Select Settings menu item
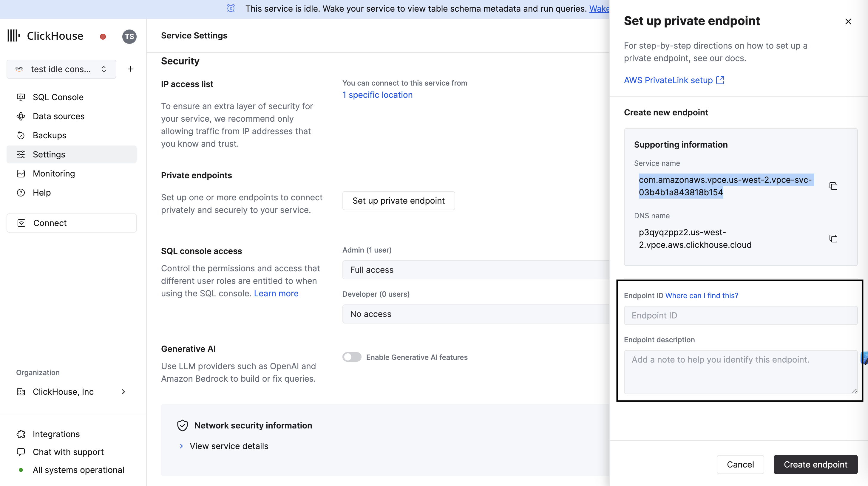The image size is (868, 486). click(72, 154)
